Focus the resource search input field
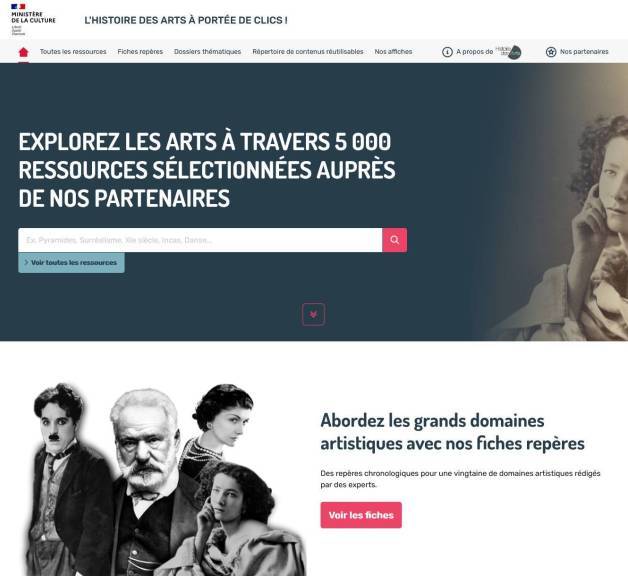This screenshot has width=628, height=576. (200, 240)
